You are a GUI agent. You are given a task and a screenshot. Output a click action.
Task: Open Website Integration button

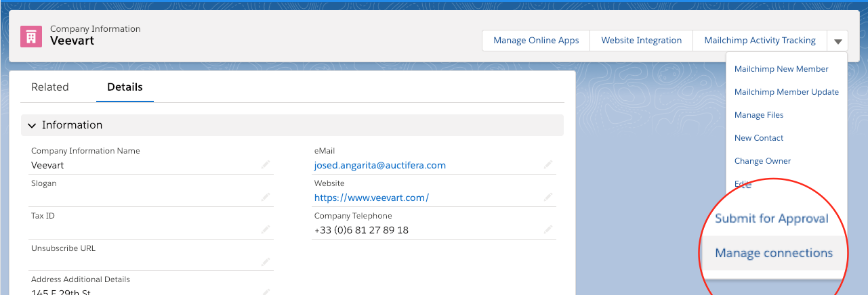click(641, 41)
